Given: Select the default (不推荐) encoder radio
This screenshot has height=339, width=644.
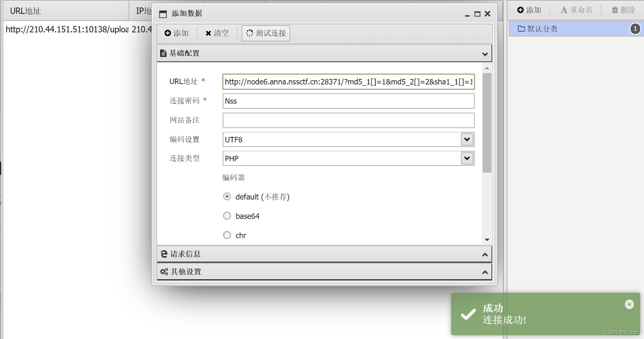Looking at the screenshot, I should coord(227,197).
